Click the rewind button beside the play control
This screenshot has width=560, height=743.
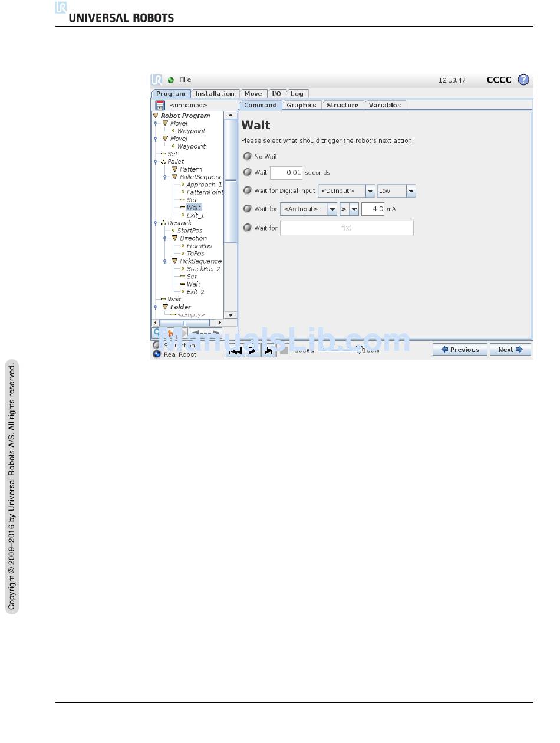(x=236, y=350)
